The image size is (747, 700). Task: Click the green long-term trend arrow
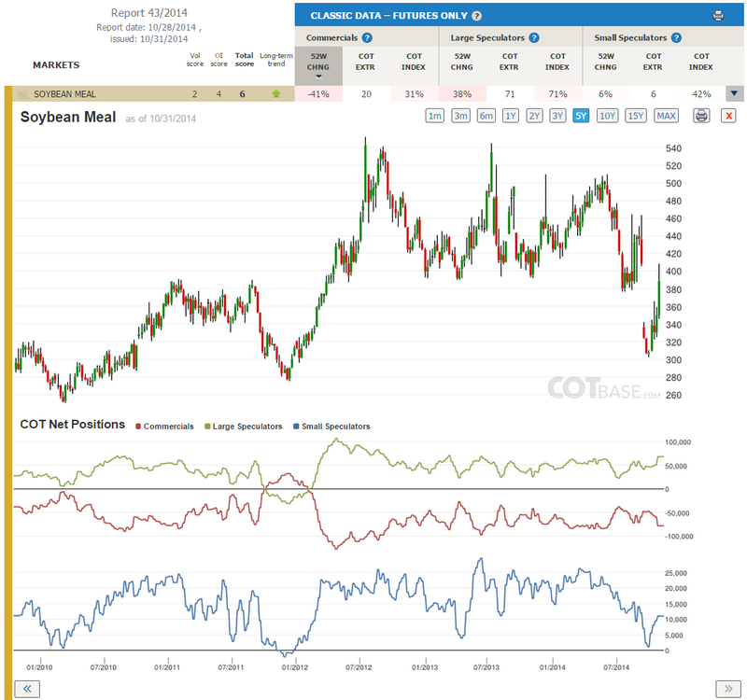pyautogui.click(x=275, y=94)
